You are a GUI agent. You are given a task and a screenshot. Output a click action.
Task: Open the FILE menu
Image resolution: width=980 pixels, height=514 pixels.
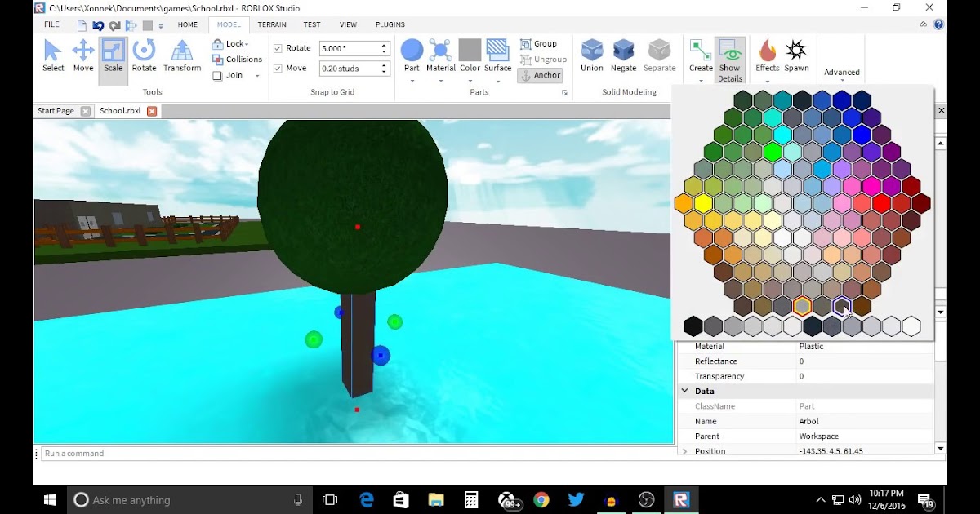pos(51,24)
